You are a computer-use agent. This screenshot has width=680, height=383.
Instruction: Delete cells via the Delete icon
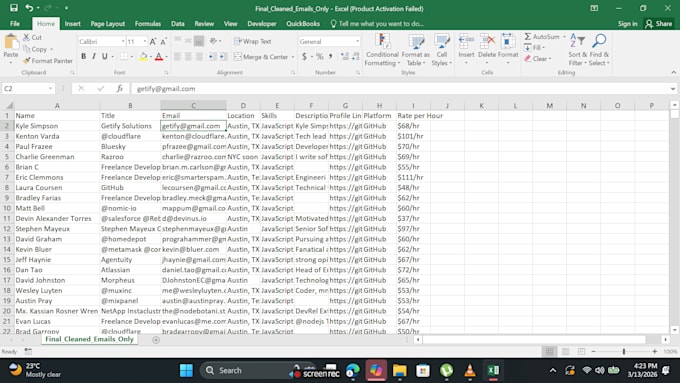tap(487, 41)
